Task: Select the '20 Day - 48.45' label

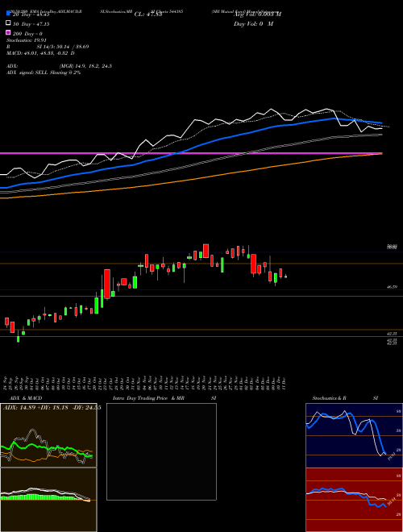Action: click(31, 15)
